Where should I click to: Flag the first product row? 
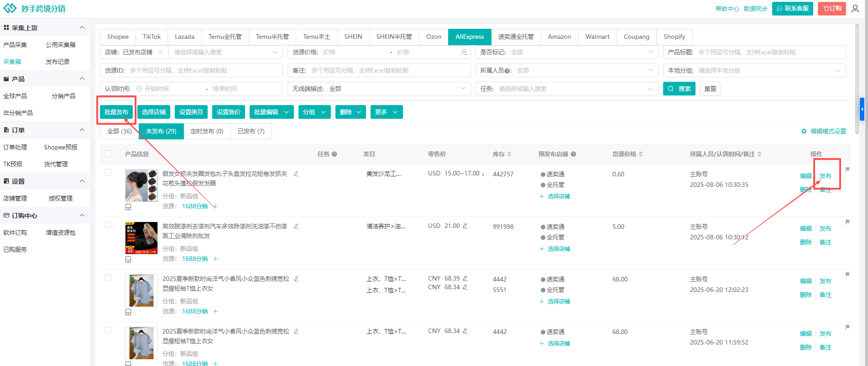[847, 170]
